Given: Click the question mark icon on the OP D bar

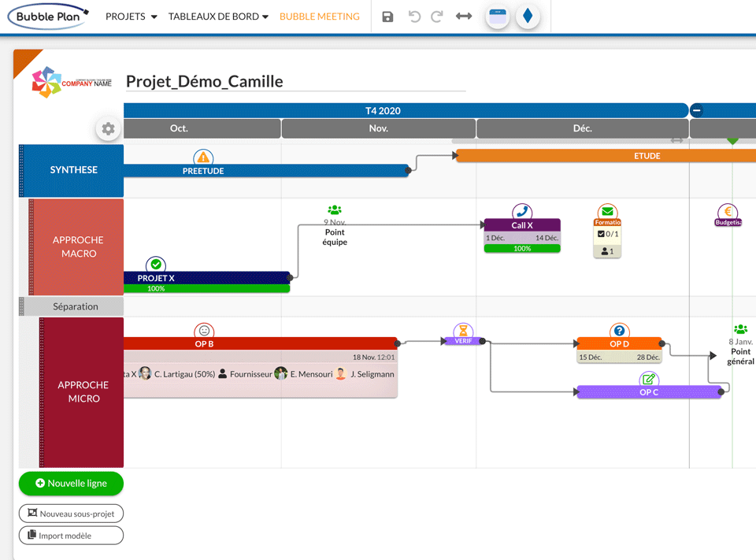Looking at the screenshot, I should 618,331.
